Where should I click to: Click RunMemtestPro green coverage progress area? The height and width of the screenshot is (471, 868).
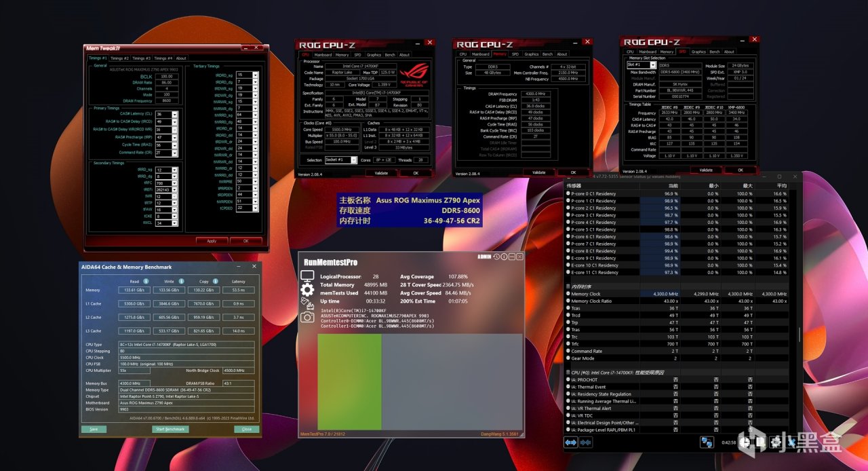pos(349,381)
